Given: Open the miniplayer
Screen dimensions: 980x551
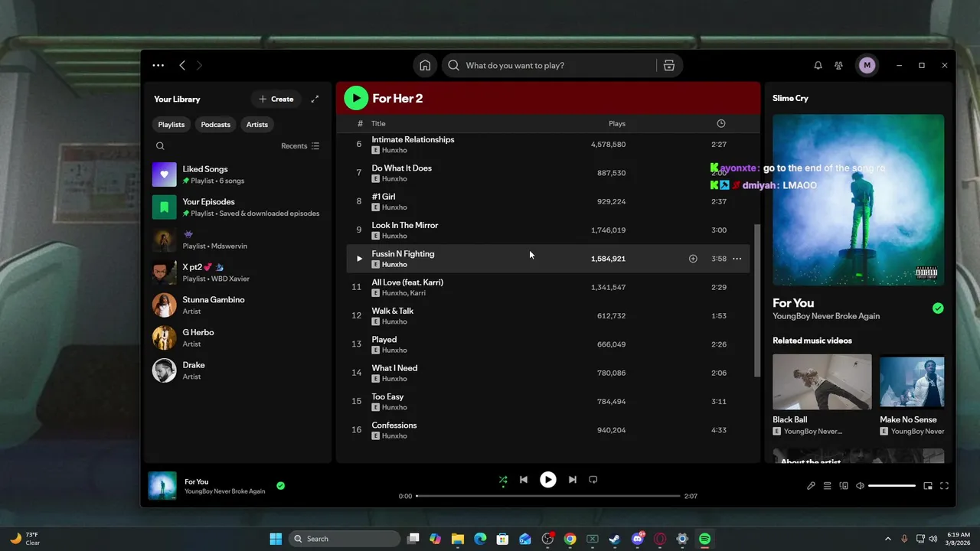Looking at the screenshot, I should point(928,486).
